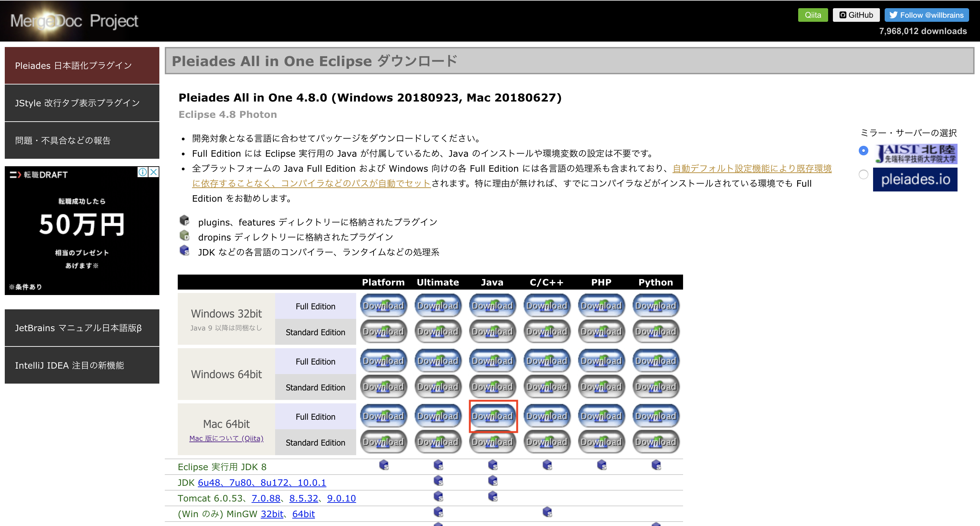Download Windows 32bit Full Edition Java package

[492, 306]
